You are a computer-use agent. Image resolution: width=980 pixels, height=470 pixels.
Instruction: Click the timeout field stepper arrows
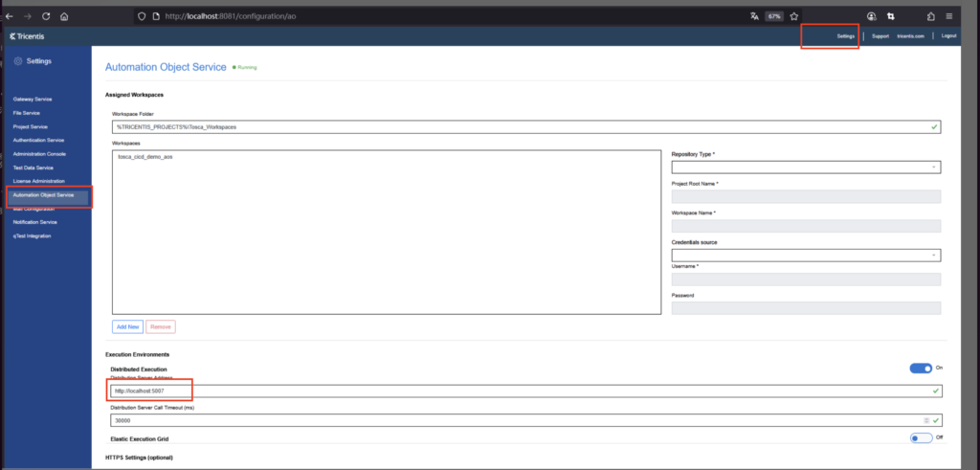(926, 420)
